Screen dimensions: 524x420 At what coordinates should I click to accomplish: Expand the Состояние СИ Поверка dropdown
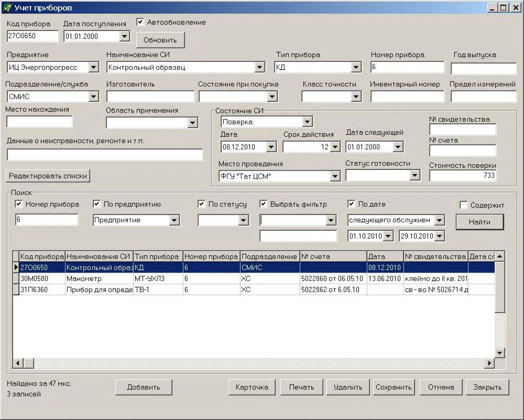[307, 122]
